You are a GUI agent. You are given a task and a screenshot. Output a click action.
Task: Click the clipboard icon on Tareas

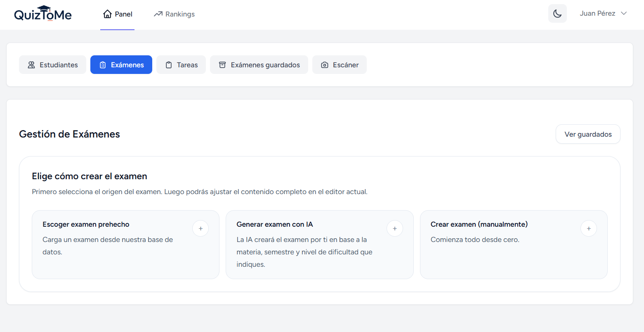pos(169,65)
